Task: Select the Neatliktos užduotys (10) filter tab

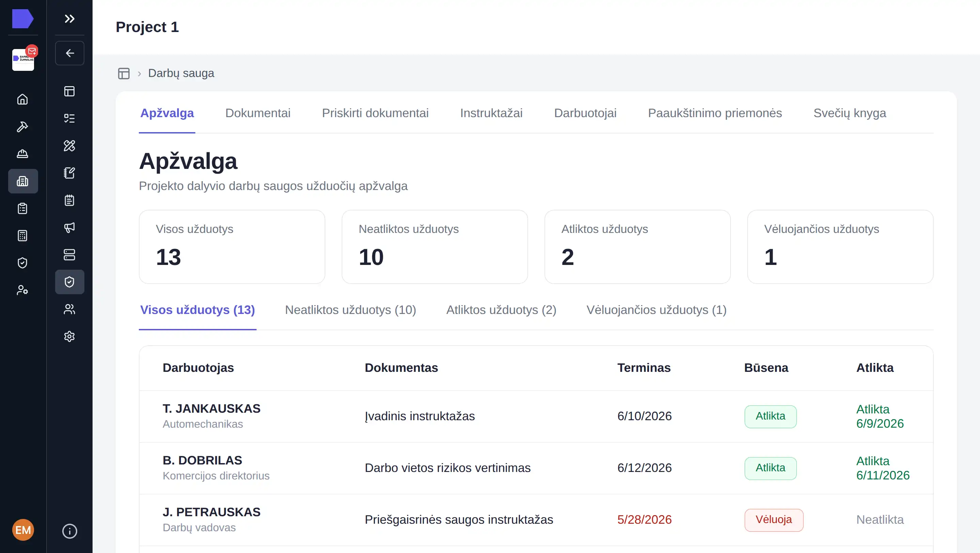Action: [350, 310]
